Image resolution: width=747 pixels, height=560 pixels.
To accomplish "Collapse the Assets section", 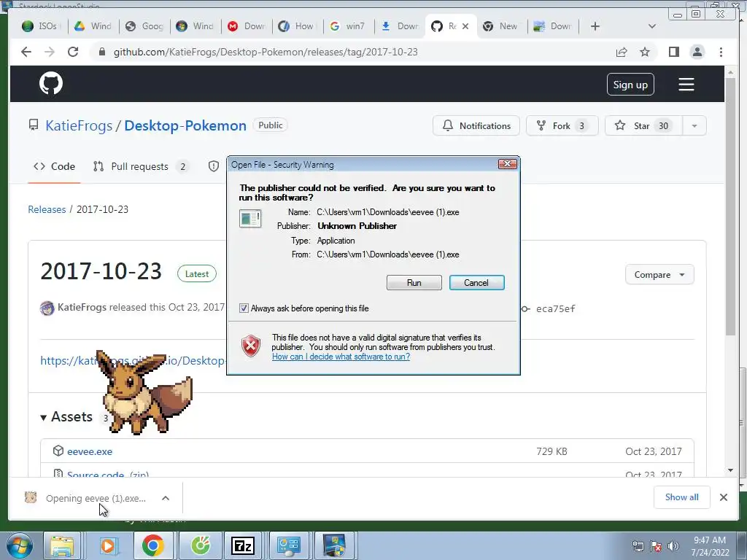I will [66, 416].
